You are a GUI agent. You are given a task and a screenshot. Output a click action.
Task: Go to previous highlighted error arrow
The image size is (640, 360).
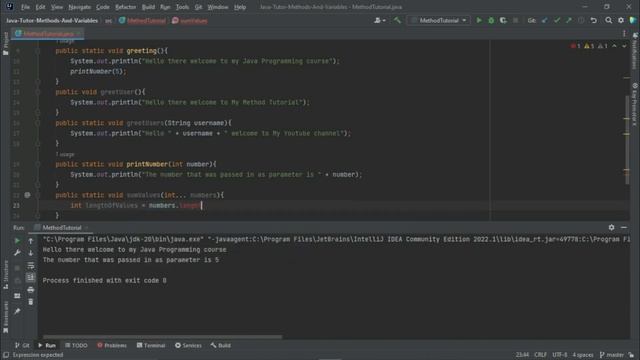click(614, 46)
